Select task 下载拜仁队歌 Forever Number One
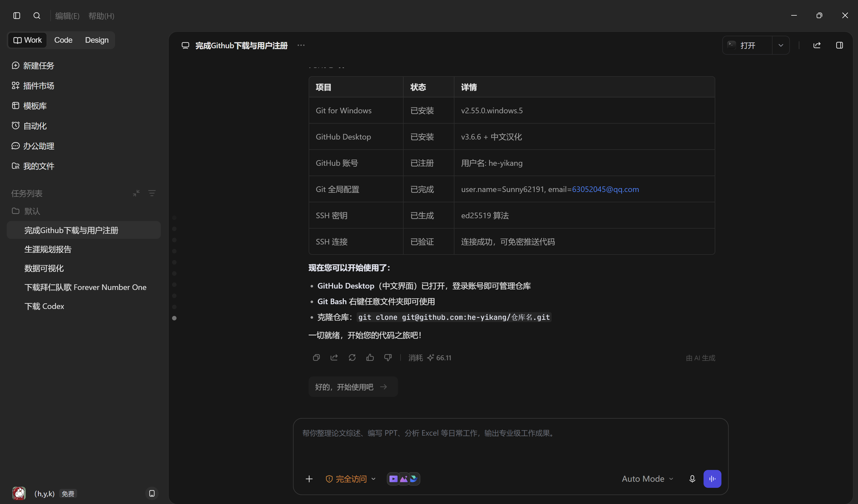 coord(84,287)
